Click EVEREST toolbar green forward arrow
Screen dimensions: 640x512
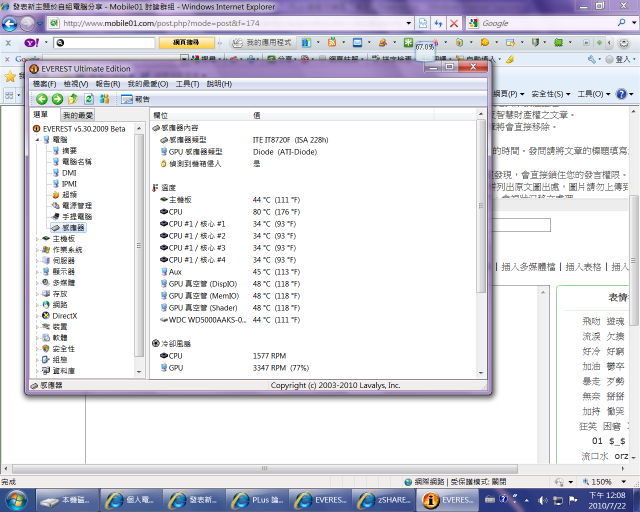click(x=57, y=99)
